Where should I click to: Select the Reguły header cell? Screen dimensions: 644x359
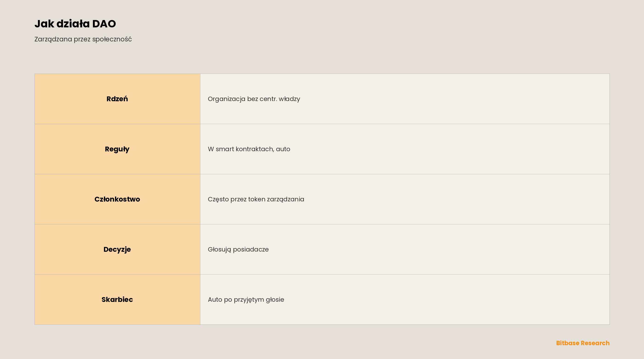click(117, 149)
